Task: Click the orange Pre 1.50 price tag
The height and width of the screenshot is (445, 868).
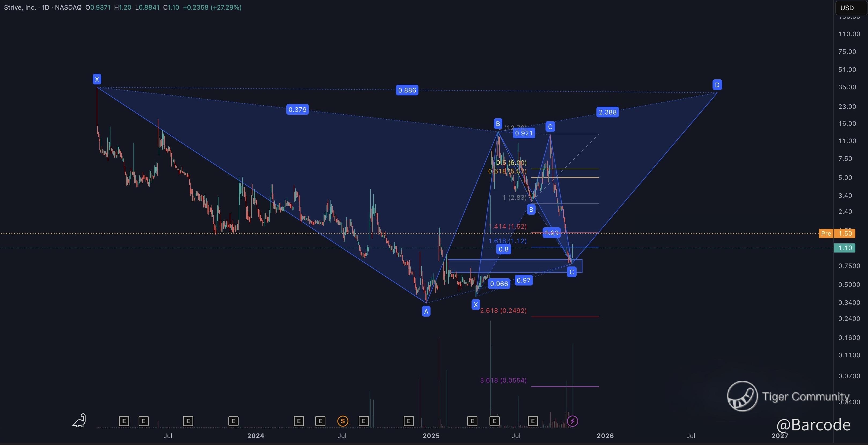Action: (837, 233)
